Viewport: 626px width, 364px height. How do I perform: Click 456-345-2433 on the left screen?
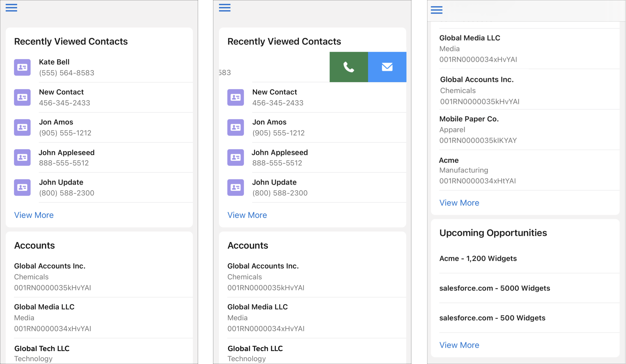[65, 103]
